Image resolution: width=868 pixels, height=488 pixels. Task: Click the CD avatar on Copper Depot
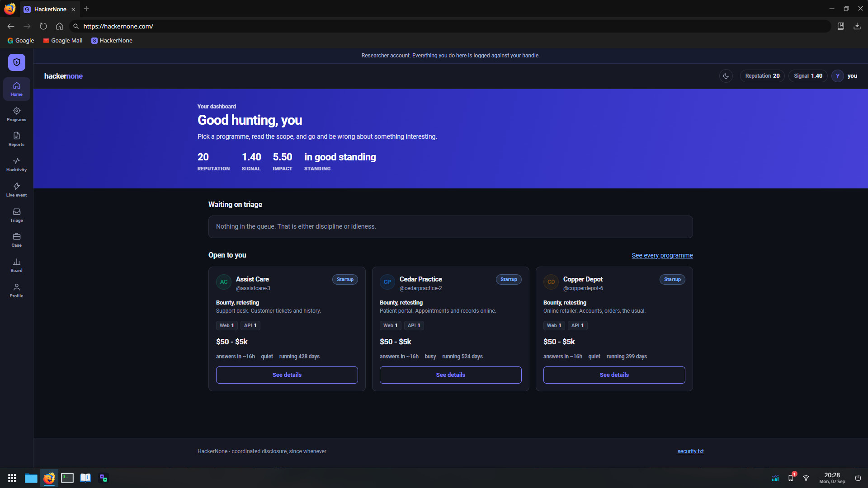tap(551, 282)
